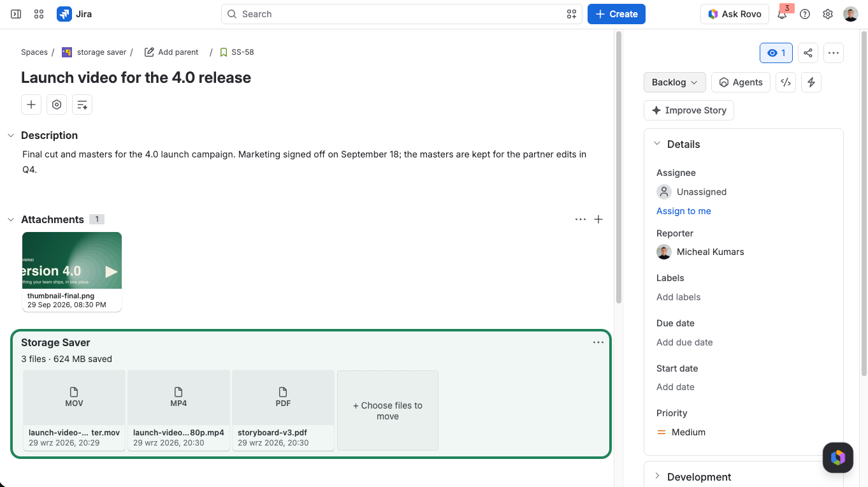Open the help question mark icon

[x=805, y=14]
